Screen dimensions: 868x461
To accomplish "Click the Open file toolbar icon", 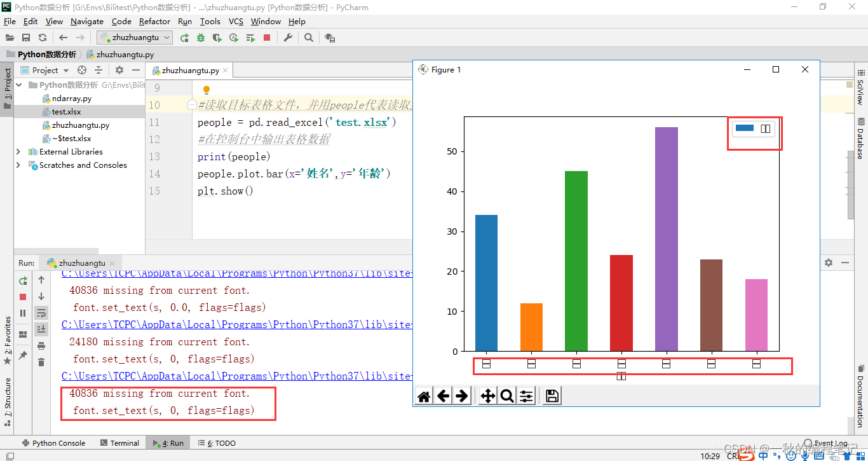I will point(10,38).
